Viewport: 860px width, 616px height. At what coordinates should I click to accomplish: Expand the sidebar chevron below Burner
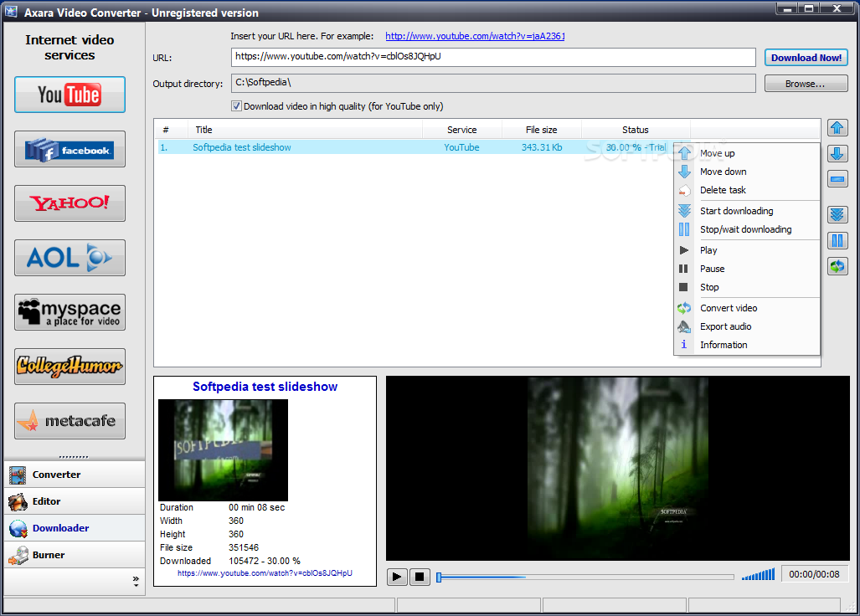point(136,582)
